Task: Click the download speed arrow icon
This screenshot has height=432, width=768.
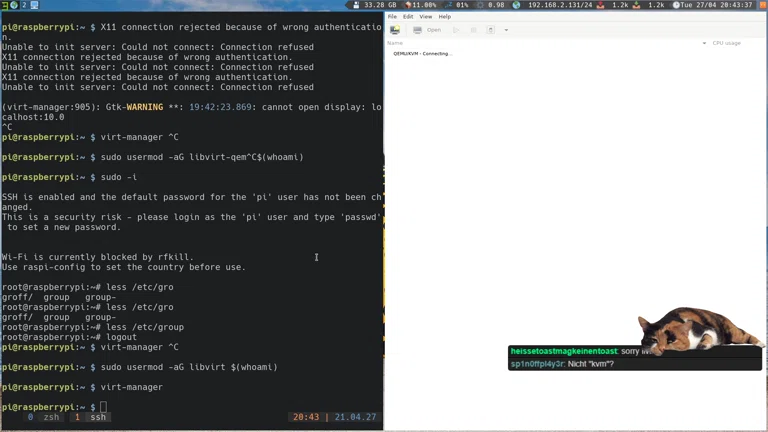Action: click(x=636, y=5)
